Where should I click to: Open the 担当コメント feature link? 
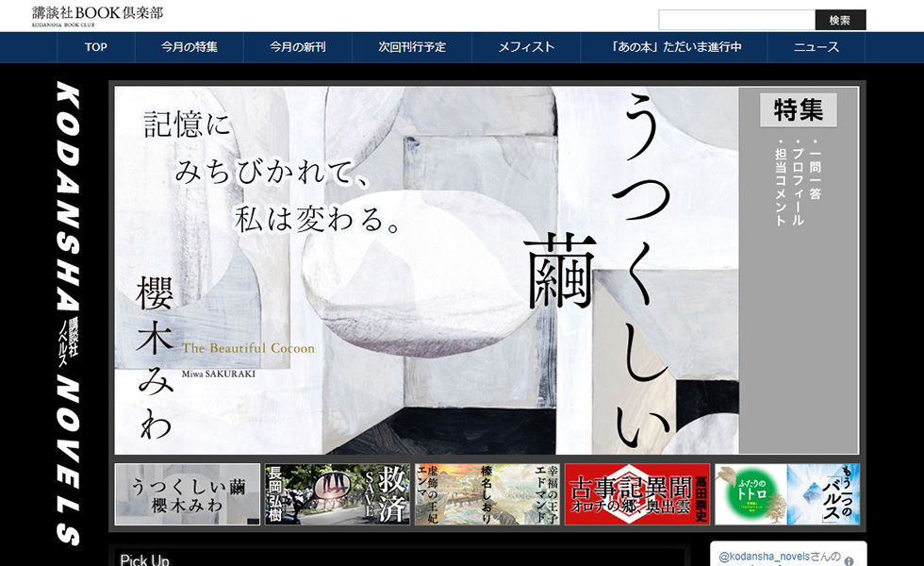pyautogui.click(x=781, y=183)
